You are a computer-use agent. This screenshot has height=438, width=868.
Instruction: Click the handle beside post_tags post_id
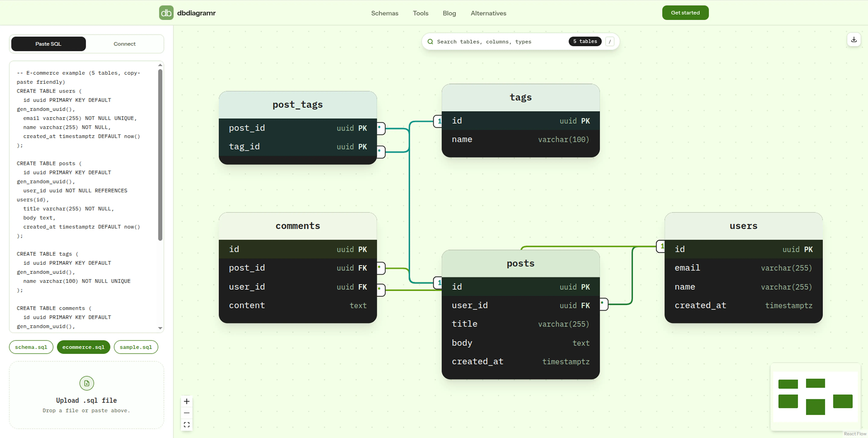click(381, 128)
